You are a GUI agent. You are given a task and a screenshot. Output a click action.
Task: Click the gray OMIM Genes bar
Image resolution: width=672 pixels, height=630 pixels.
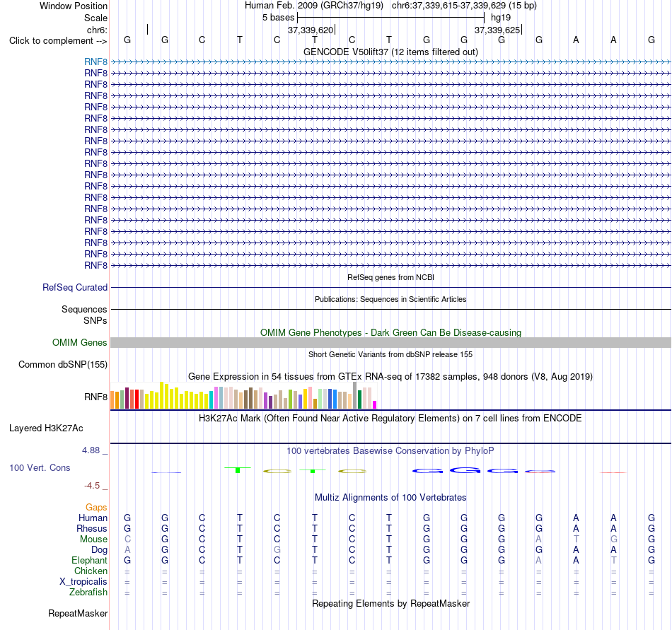390,343
